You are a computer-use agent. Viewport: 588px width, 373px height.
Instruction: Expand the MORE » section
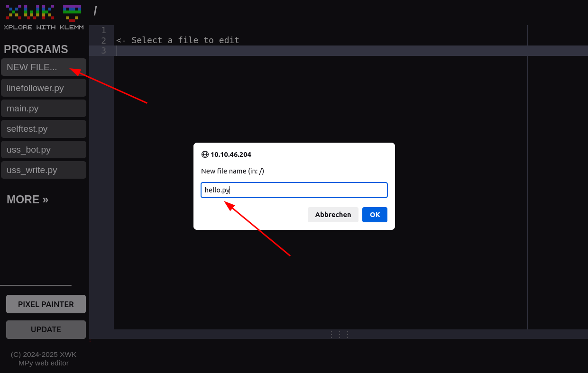[x=28, y=200]
